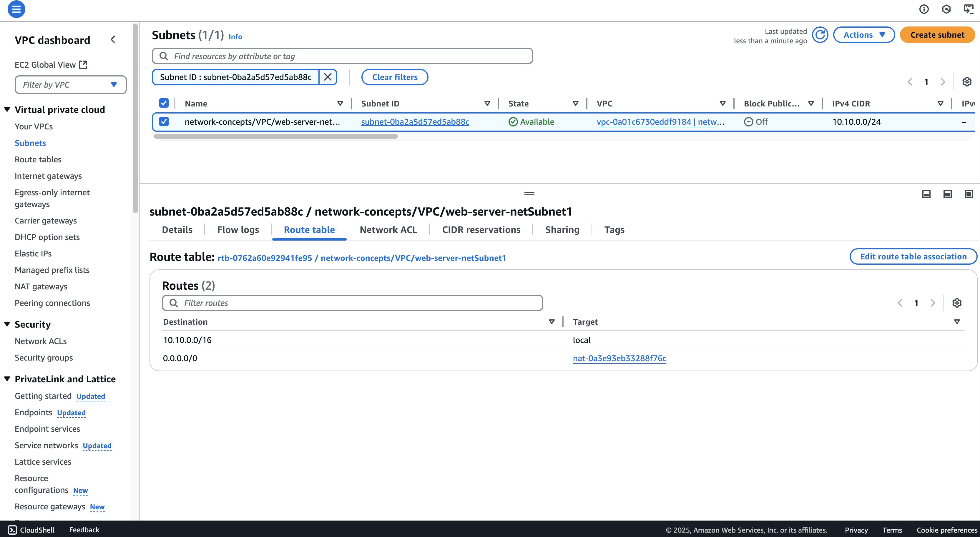Screen dimensions: 980x537
Task: Click the subnets table horizontal scrollbar
Action: [x=275, y=136]
